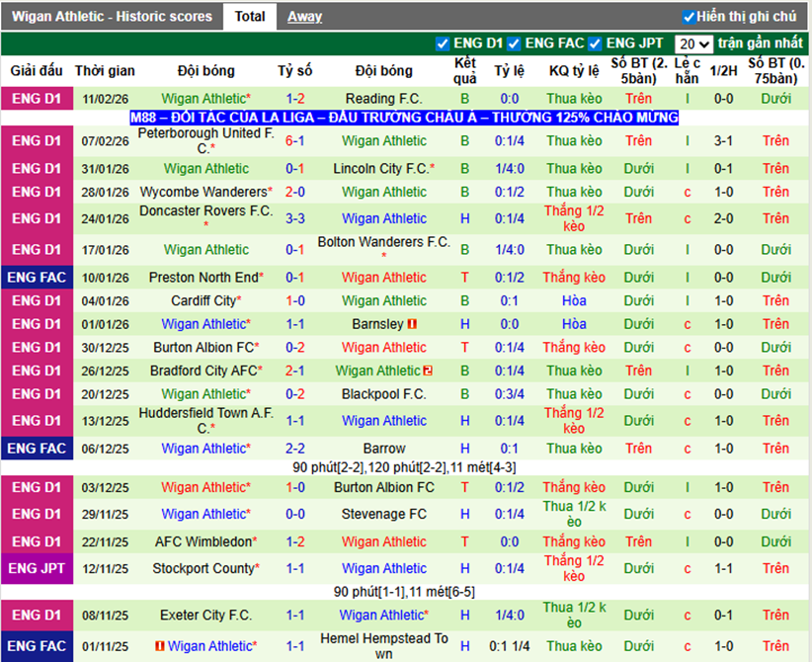The width and height of the screenshot is (812, 662).
Task: Click red card icon in 01/11/25 row
Action: click(160, 646)
